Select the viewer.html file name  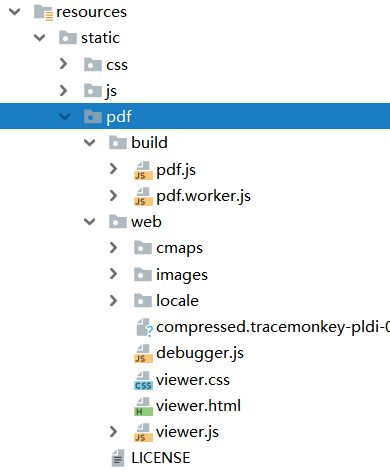click(198, 406)
